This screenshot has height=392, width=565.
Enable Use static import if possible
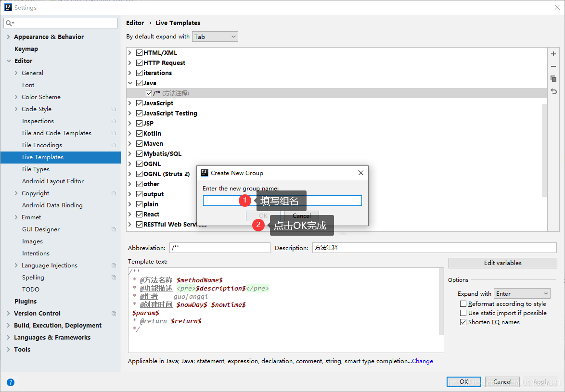pos(463,313)
